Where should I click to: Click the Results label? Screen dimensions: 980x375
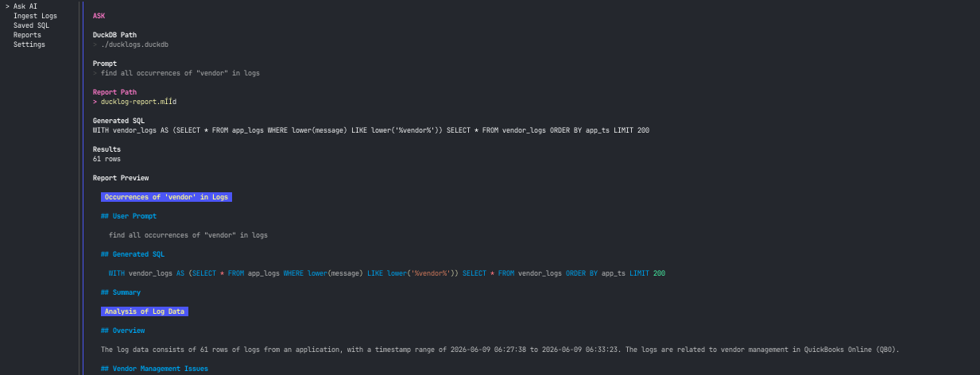tap(107, 149)
